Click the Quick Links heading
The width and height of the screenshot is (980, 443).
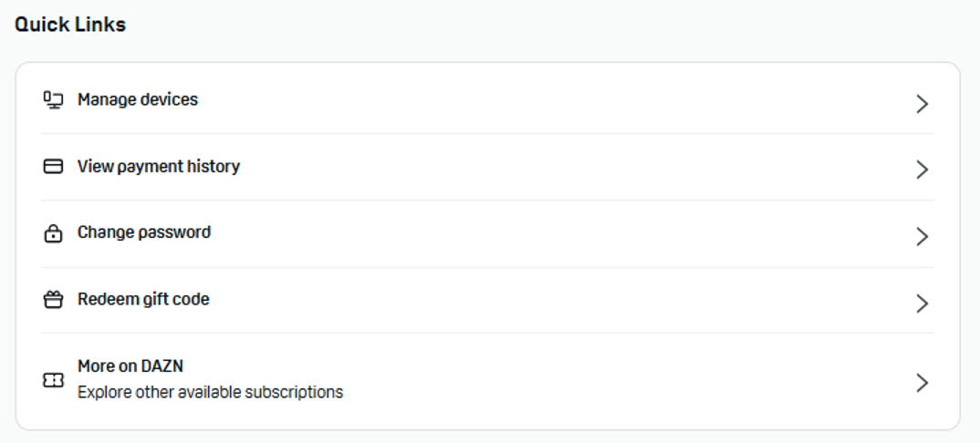(70, 25)
